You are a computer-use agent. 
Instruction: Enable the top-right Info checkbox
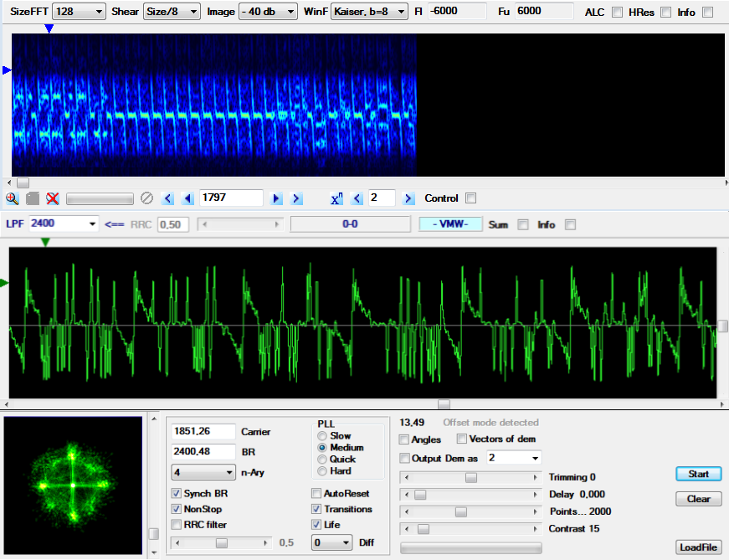coord(707,13)
